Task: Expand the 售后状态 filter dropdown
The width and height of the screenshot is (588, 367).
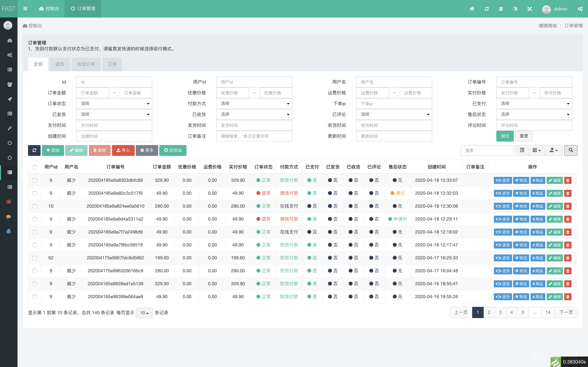Action: point(534,114)
